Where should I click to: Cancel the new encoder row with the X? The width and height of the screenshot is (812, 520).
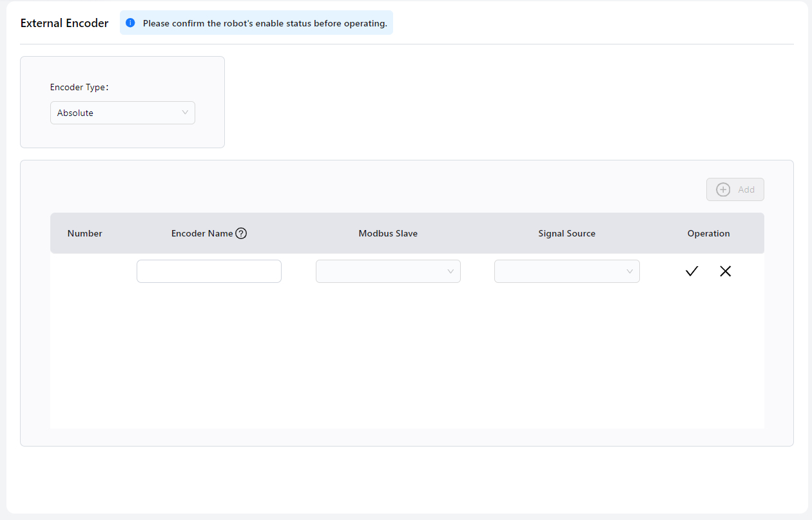725,271
